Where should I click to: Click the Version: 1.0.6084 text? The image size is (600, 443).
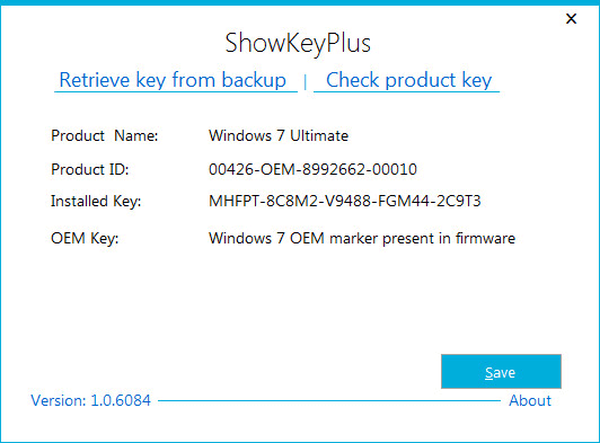click(90, 401)
